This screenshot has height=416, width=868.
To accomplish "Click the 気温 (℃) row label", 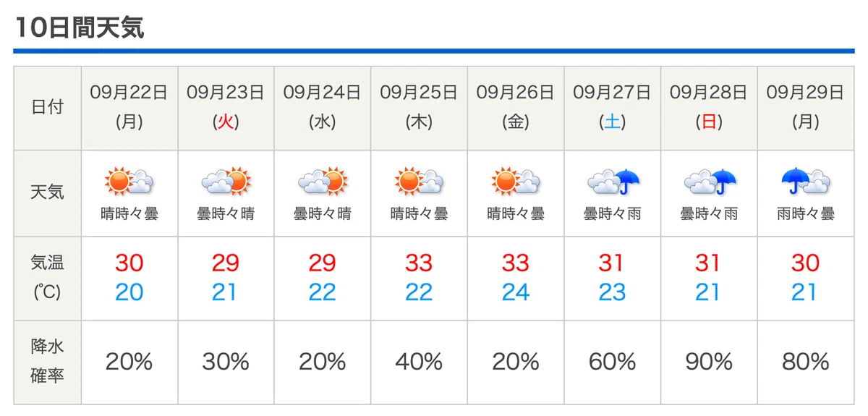I will [47, 277].
